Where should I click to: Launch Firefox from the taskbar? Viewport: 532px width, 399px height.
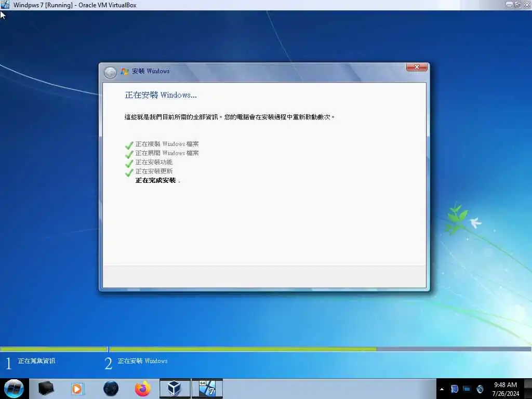click(x=143, y=389)
